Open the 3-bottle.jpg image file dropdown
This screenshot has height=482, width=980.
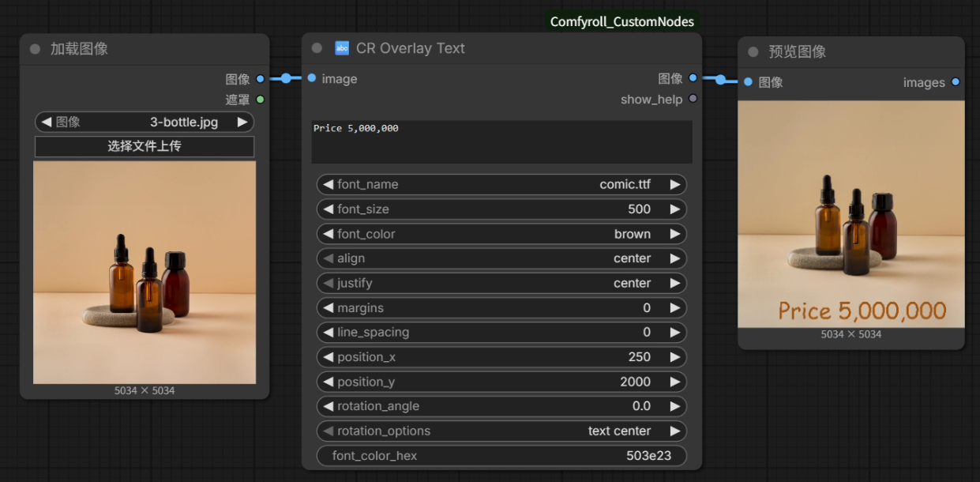tap(145, 122)
